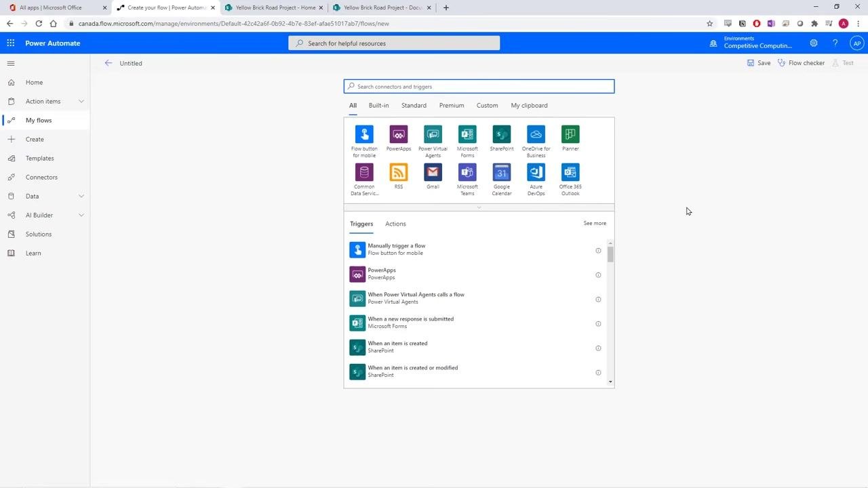The height and width of the screenshot is (488, 868).
Task: Open the AP account profile avatar
Action: (x=856, y=43)
